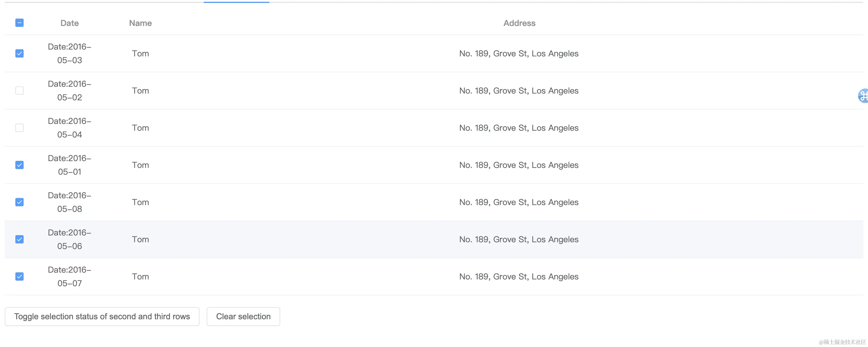Uncheck the row dated 2016-05-03
Image resolution: width=868 pixels, height=347 pixels.
tap(19, 54)
